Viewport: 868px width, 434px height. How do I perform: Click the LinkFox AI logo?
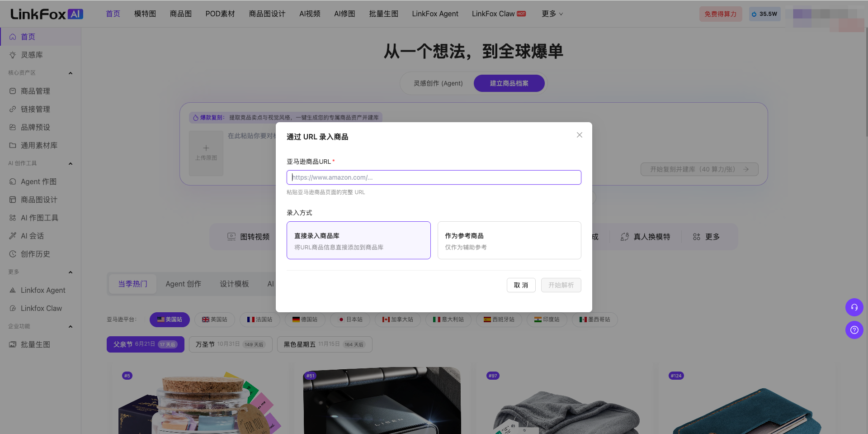[x=47, y=14]
